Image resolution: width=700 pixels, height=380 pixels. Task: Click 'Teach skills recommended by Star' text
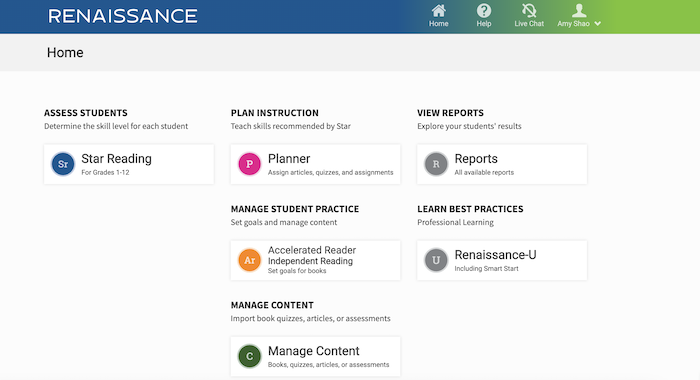point(291,126)
